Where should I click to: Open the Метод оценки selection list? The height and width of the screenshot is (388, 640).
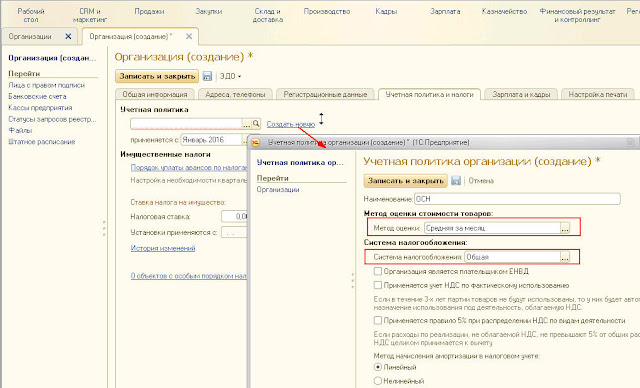coord(565,228)
